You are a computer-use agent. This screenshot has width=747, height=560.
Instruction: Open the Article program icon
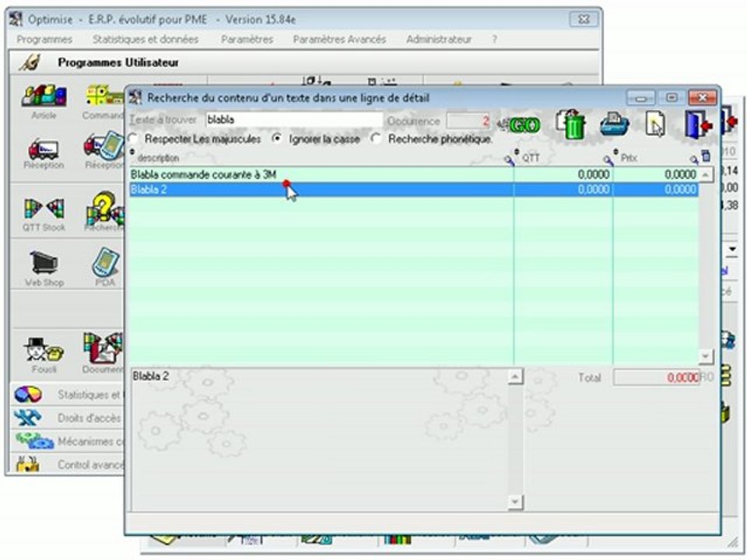point(44,96)
